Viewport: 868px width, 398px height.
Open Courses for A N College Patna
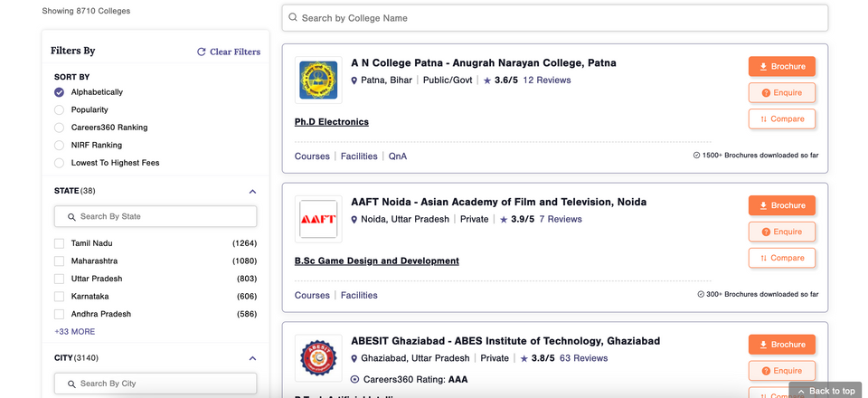(312, 156)
